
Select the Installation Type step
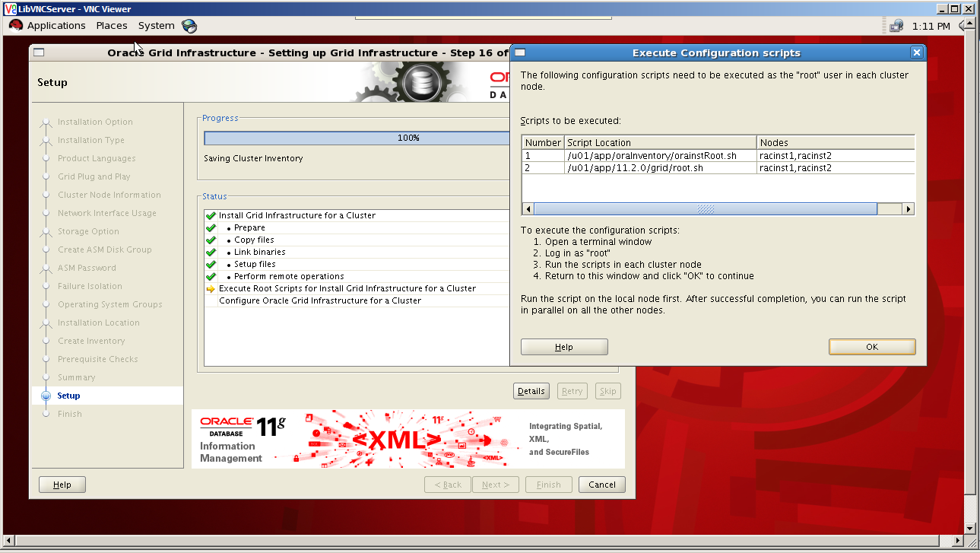[91, 140]
